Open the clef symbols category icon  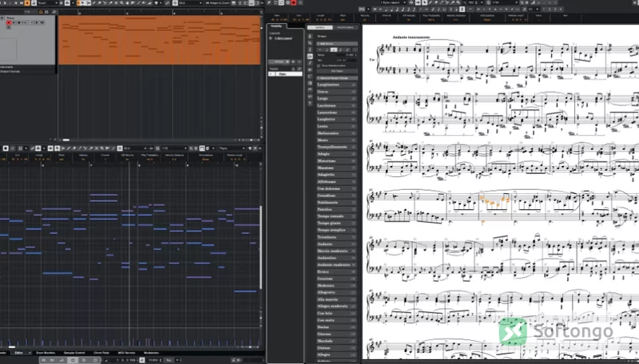coord(310,36)
